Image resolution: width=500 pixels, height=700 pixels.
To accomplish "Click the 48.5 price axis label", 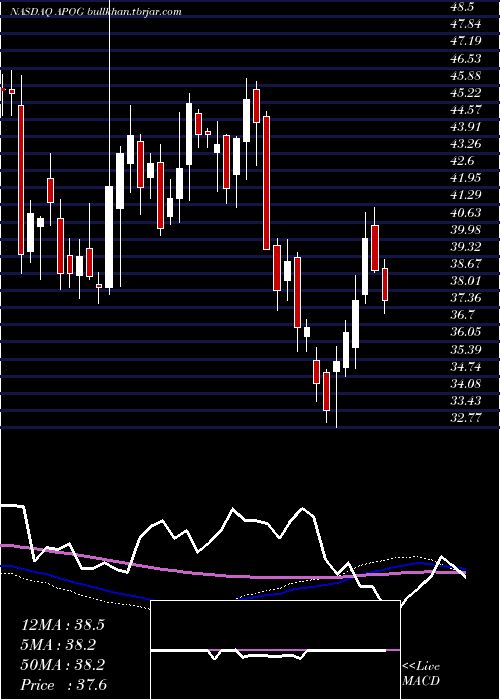I will pos(463,7).
